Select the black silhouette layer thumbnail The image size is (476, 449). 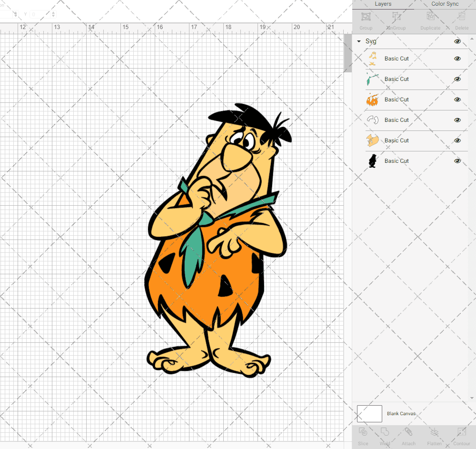pyautogui.click(x=373, y=161)
